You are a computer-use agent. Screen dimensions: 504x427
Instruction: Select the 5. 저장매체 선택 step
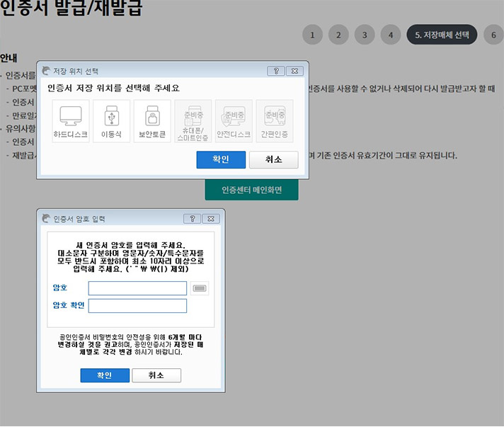[x=442, y=35]
